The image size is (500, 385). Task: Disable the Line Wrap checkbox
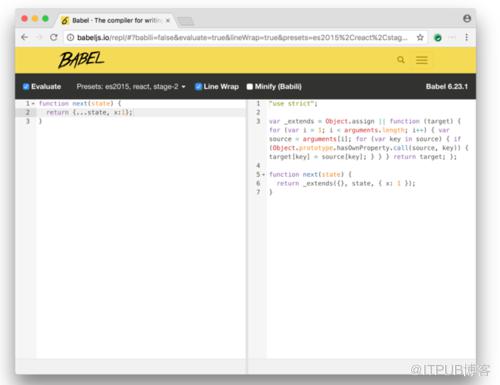point(198,87)
